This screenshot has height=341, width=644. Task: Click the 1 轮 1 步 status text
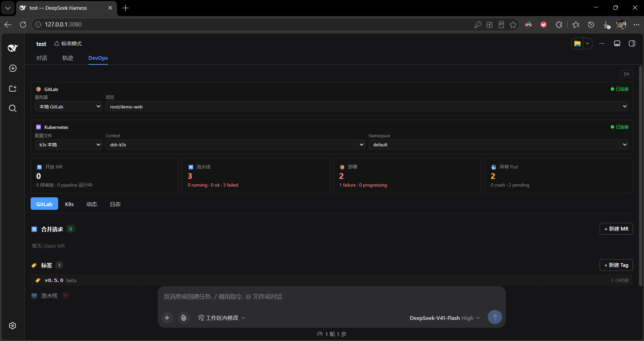pyautogui.click(x=332, y=334)
